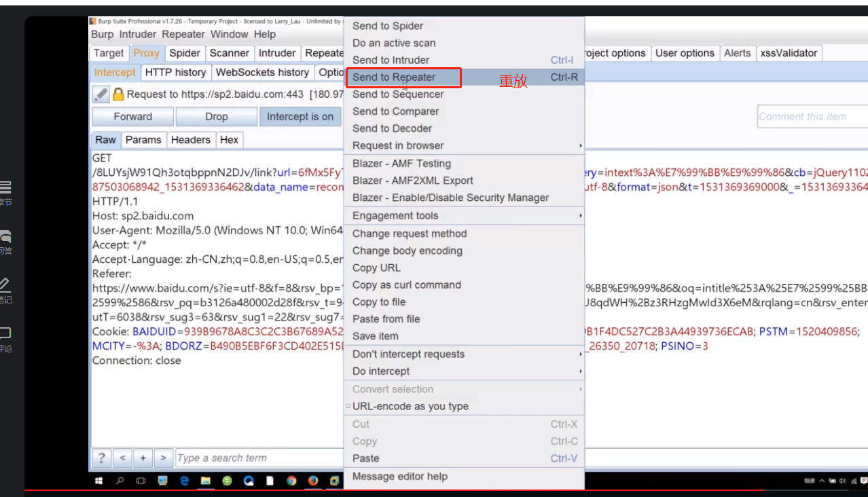
Task: Open Task View on the taskbar
Action: click(141, 481)
